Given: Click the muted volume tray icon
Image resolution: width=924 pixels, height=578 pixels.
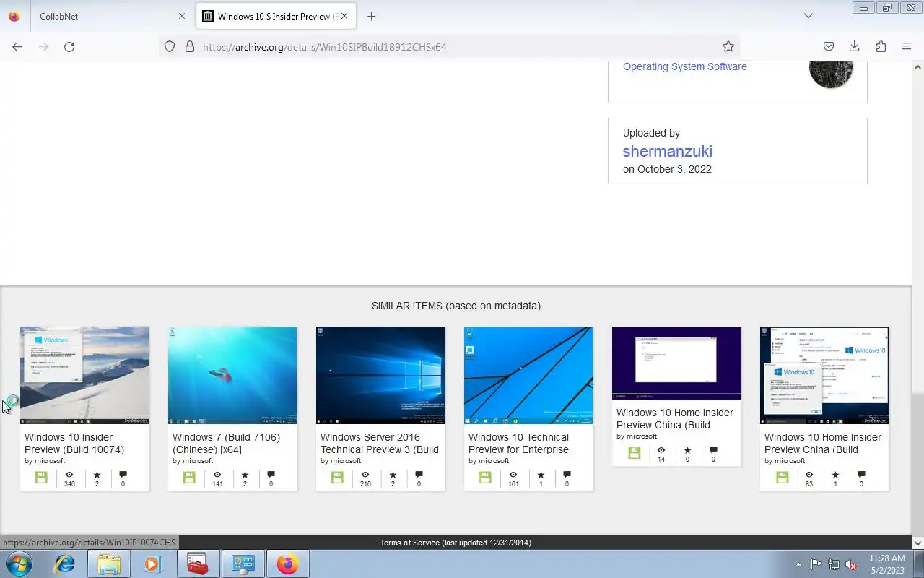Looking at the screenshot, I should (x=852, y=564).
